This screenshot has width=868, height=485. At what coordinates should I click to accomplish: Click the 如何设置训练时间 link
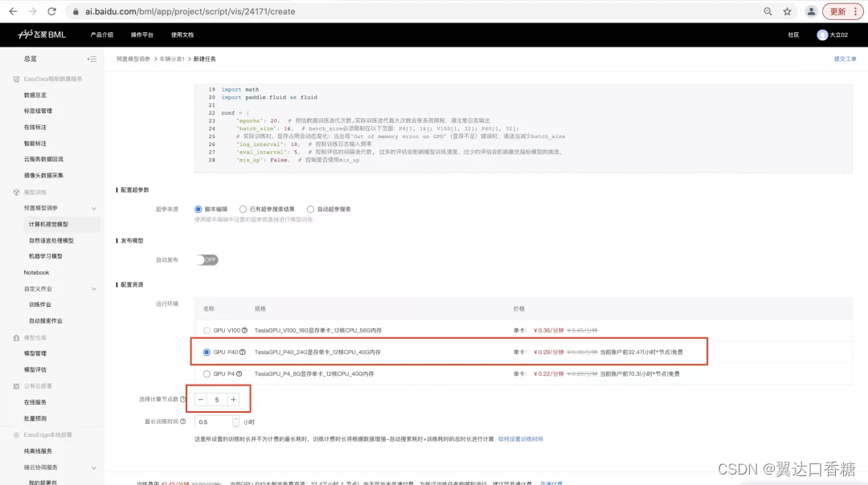coord(520,439)
